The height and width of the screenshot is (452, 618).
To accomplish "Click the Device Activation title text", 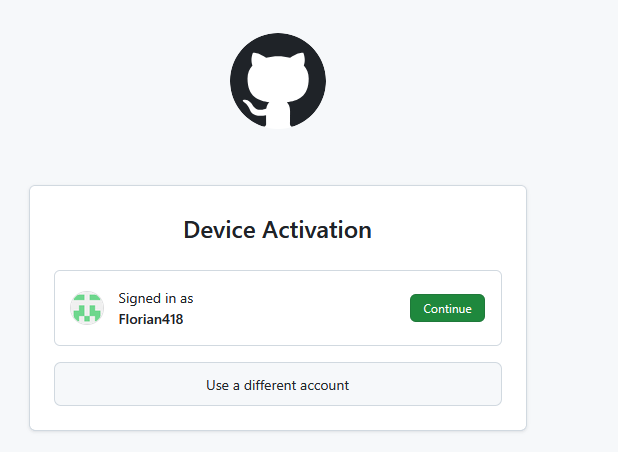I will tap(277, 230).
